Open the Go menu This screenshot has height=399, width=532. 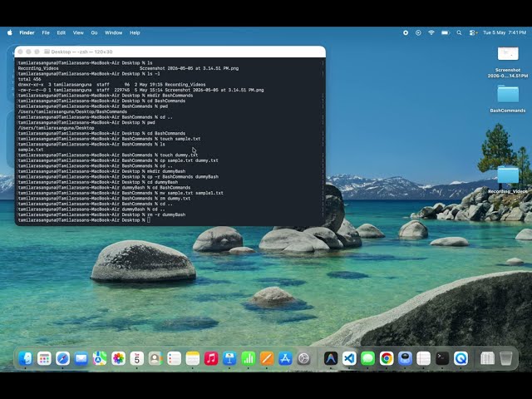coord(94,32)
